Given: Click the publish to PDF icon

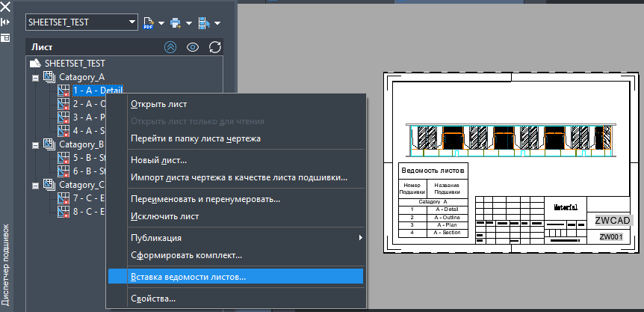Looking at the screenshot, I should [148, 22].
